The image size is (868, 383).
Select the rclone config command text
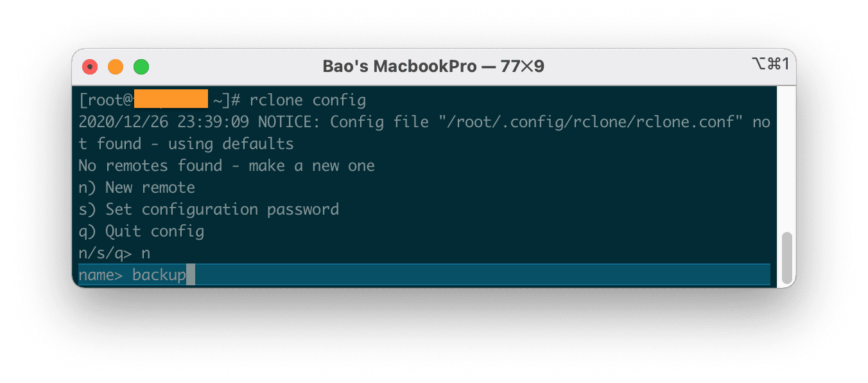pos(307,100)
